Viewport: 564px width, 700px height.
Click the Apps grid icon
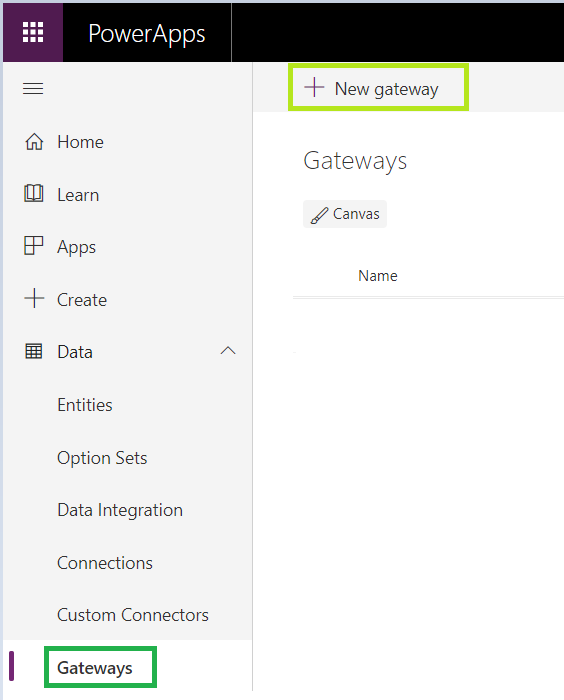(x=33, y=246)
